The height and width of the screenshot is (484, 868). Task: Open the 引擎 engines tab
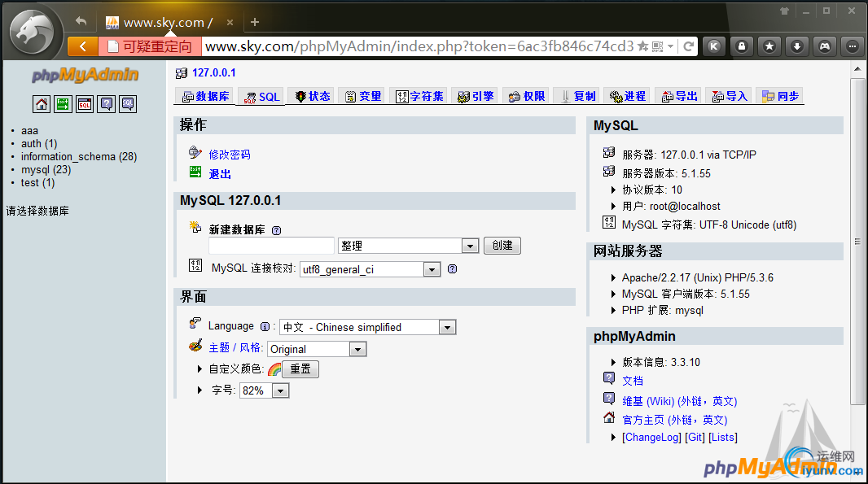point(475,96)
